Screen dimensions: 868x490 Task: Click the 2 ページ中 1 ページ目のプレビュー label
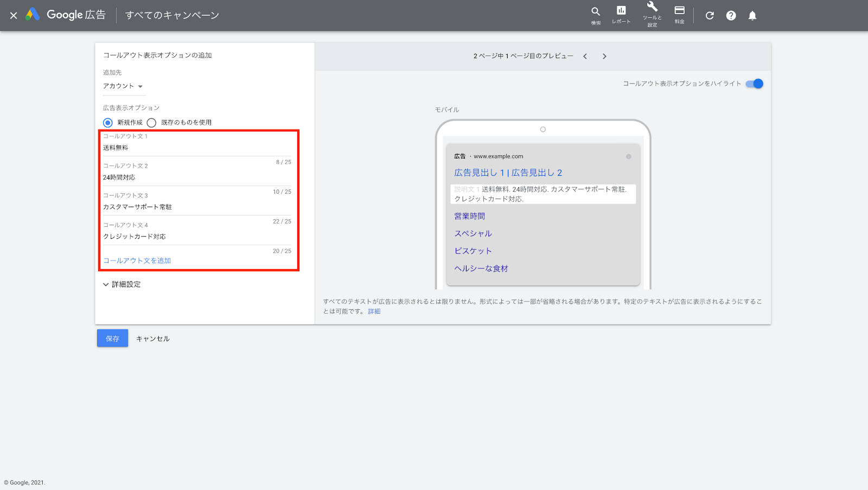tap(524, 56)
